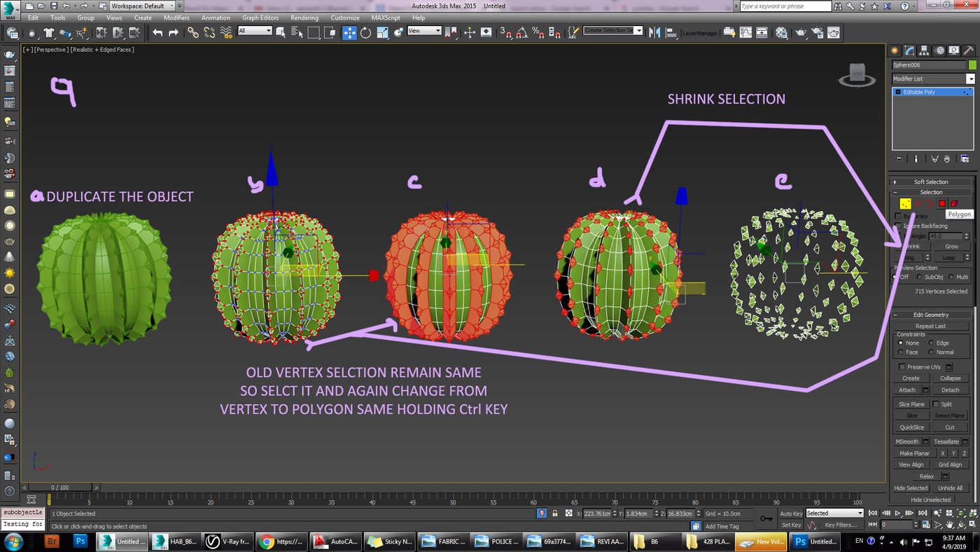980x552 pixels.
Task: Choose Edge constraint radio button
Action: coord(931,343)
